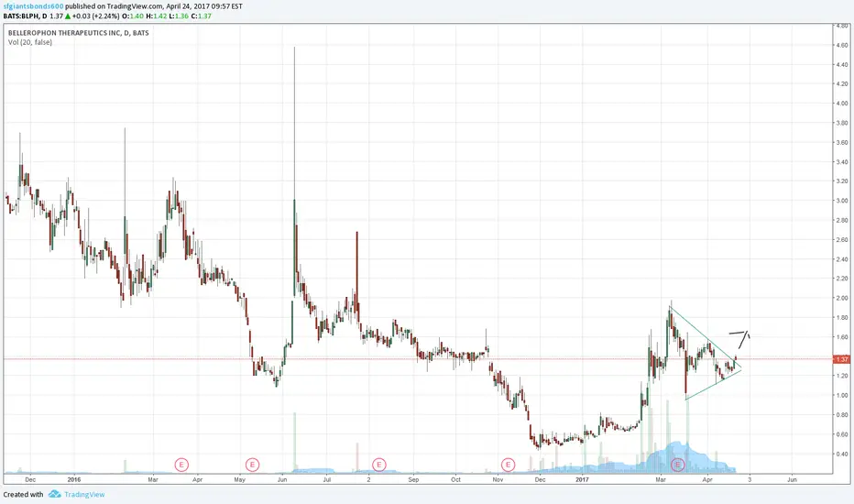Image resolution: width=854 pixels, height=504 pixels.
Task: Click the Oct label on the time axis
Action: tap(456, 480)
